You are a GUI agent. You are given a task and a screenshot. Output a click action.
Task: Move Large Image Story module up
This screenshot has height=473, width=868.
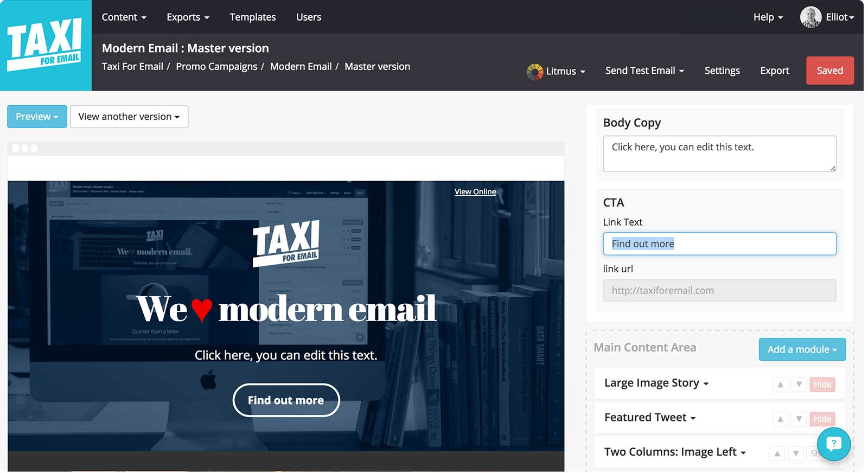(x=780, y=385)
